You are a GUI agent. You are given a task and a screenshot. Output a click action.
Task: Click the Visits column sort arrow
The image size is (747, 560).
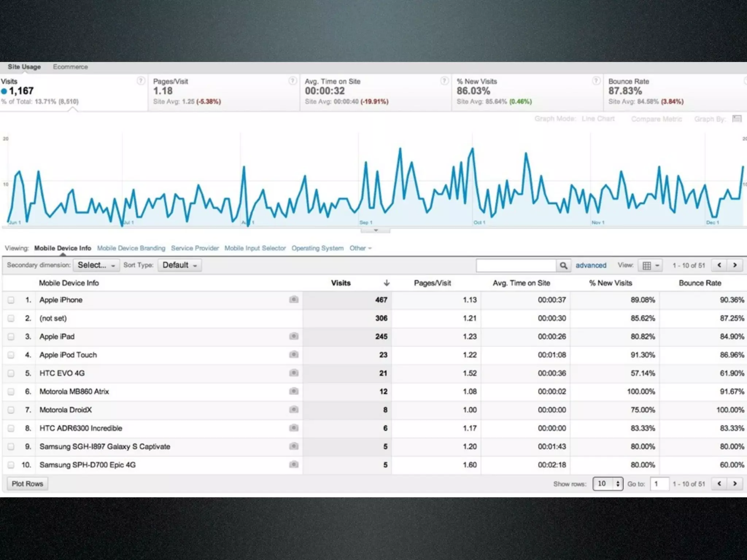coord(387,283)
